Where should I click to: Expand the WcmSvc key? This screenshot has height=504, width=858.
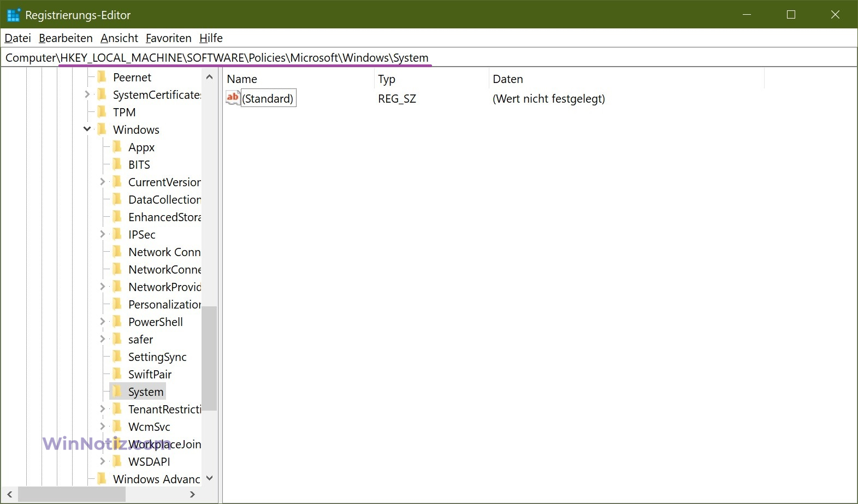coord(102,426)
